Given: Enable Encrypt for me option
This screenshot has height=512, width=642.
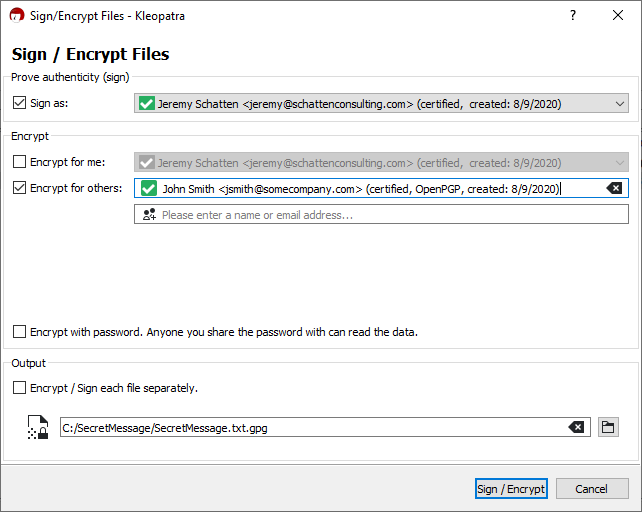Looking at the screenshot, I should coord(20,161).
